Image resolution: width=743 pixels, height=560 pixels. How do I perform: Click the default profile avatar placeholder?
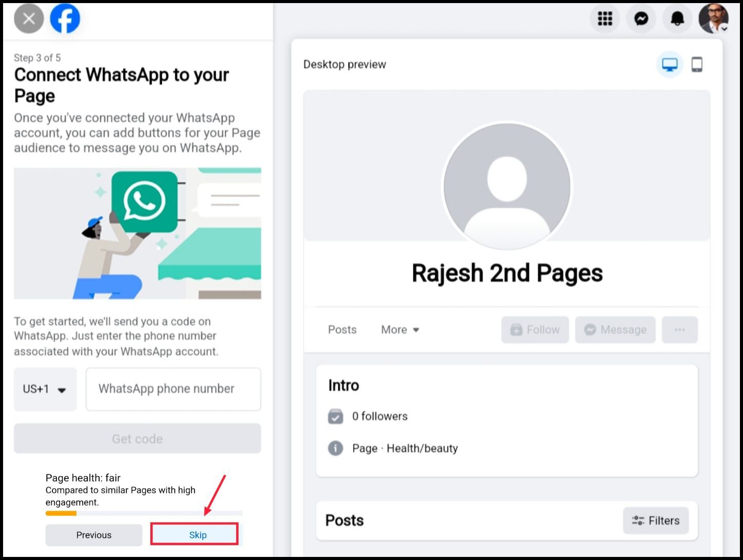(x=507, y=186)
